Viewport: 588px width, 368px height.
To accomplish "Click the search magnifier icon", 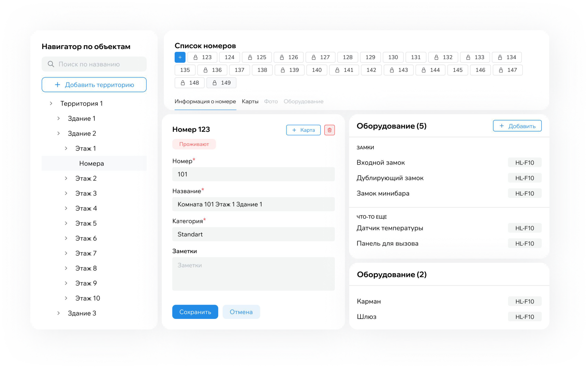I will [51, 64].
